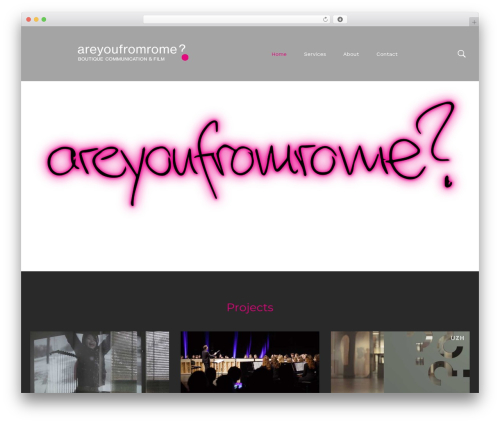Click the areyoufromrome? logo text

click(131, 49)
